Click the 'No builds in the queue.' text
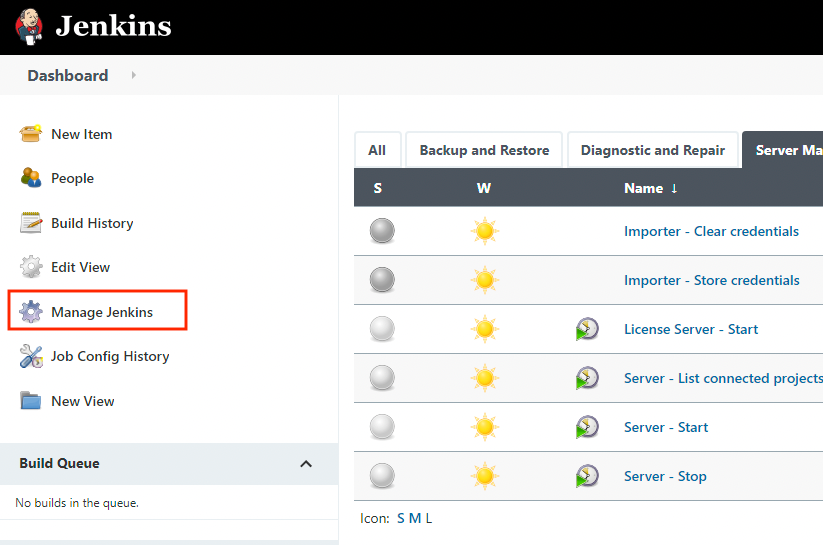This screenshot has width=823, height=545. click(77, 503)
